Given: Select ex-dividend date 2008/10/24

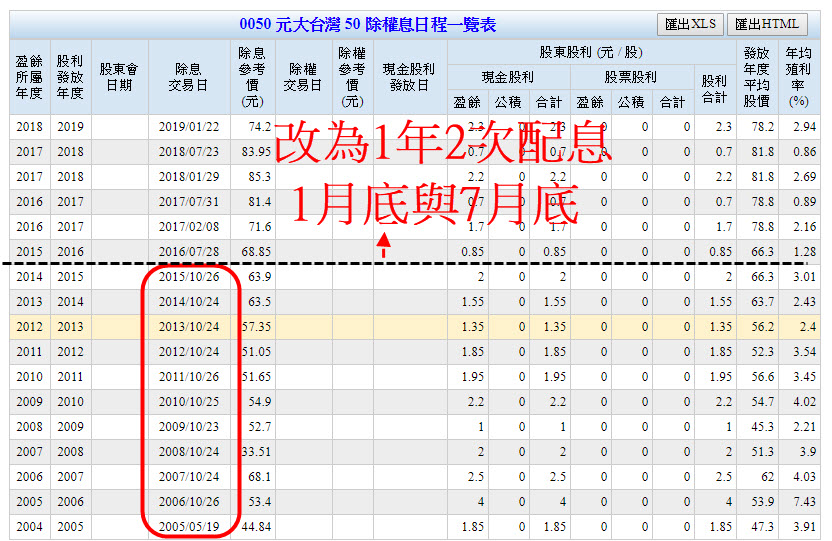Looking at the screenshot, I should pos(189,451).
